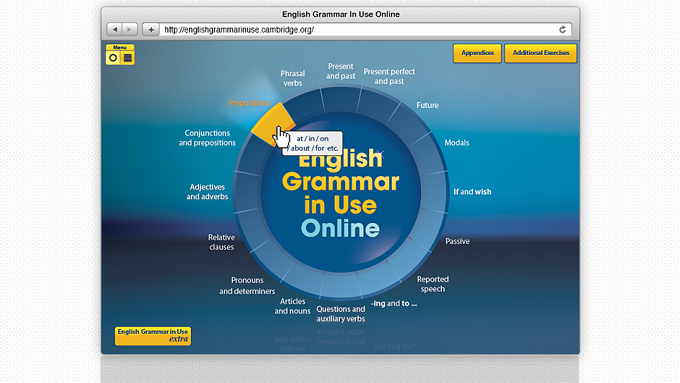Select the Adjectives and adverbs topic

(x=207, y=192)
